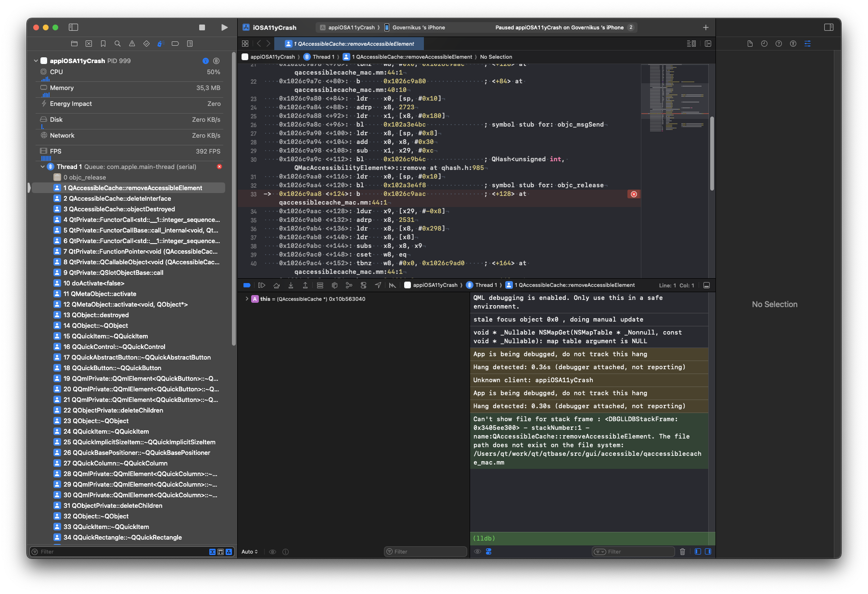Screen dimensions: 868x594
Task: Click appiOSA11yCrash in editor jump bar
Action: tap(268, 57)
